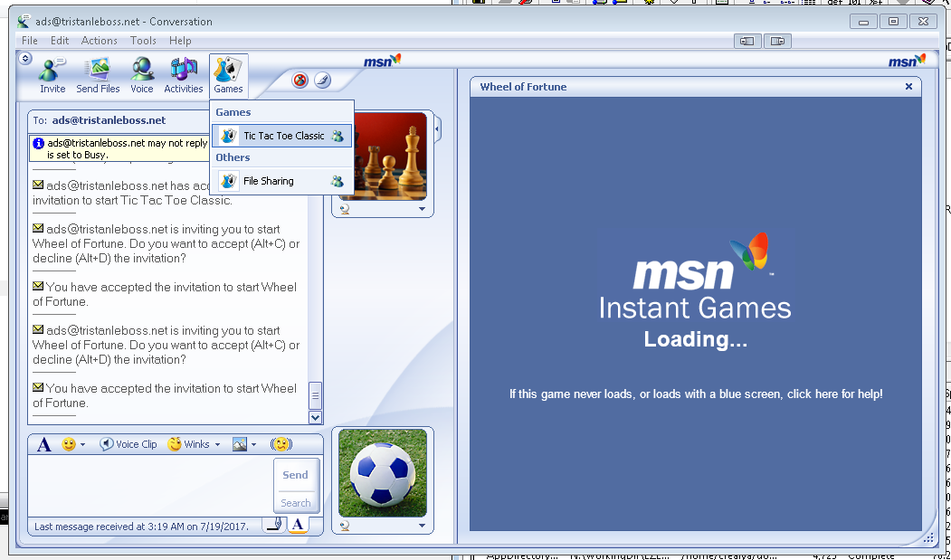Click the buddies icon beside Tic Tac Toe Classic
The height and width of the screenshot is (560, 951).
coord(338,136)
